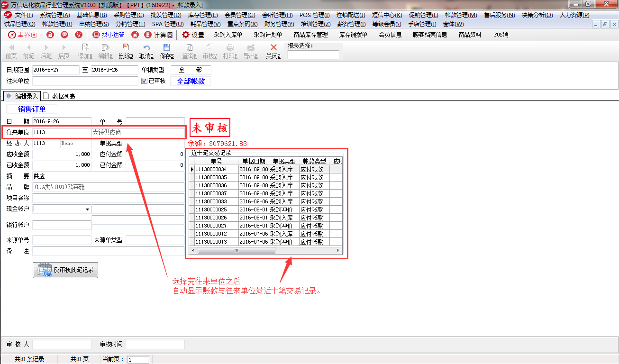Click 反审核此笔记录 button

tap(65, 270)
